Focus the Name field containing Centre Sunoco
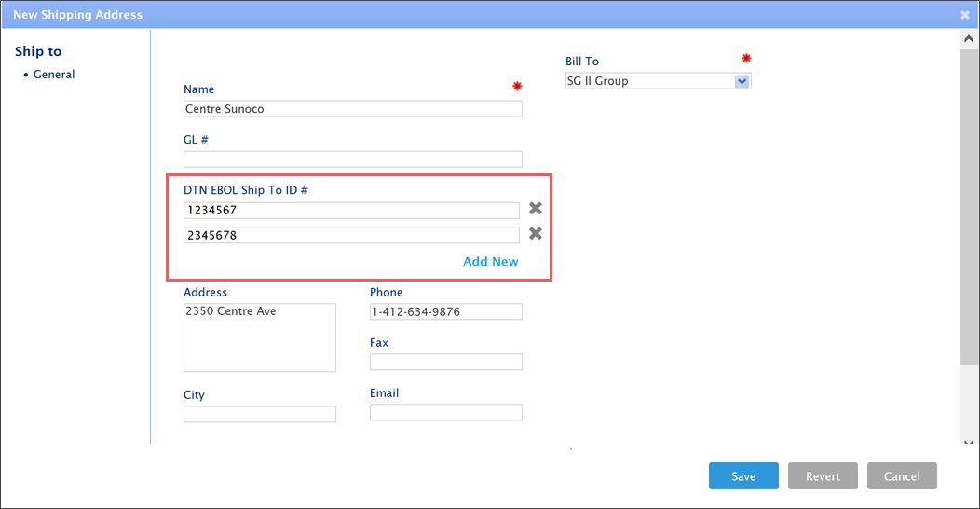Screen dimensions: 980x509 pos(352,109)
